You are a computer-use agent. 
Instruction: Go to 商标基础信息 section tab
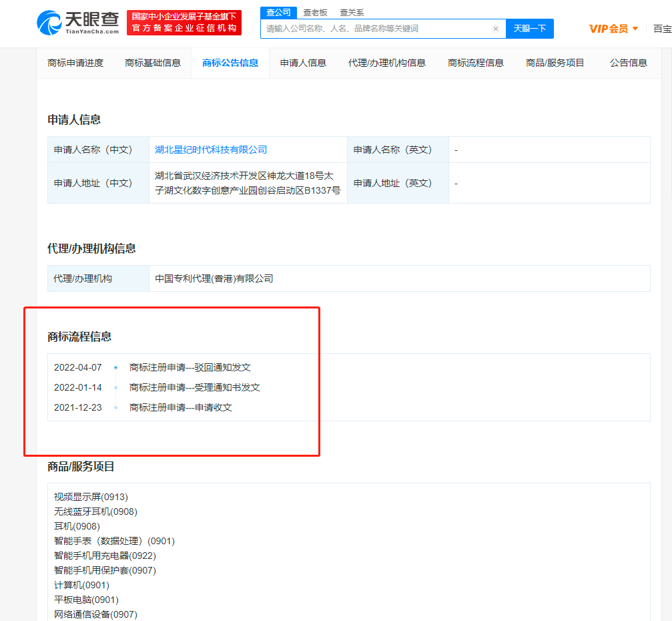(x=153, y=63)
